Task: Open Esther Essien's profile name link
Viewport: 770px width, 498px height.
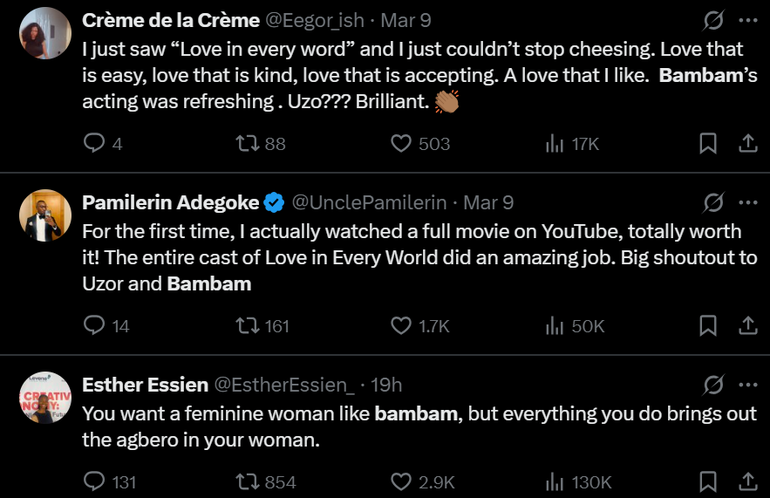Action: coord(145,385)
